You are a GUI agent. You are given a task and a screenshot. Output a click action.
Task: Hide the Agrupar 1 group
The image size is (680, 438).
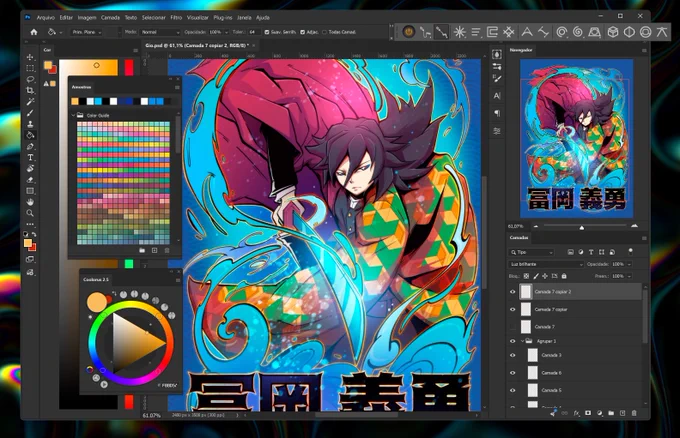(513, 341)
